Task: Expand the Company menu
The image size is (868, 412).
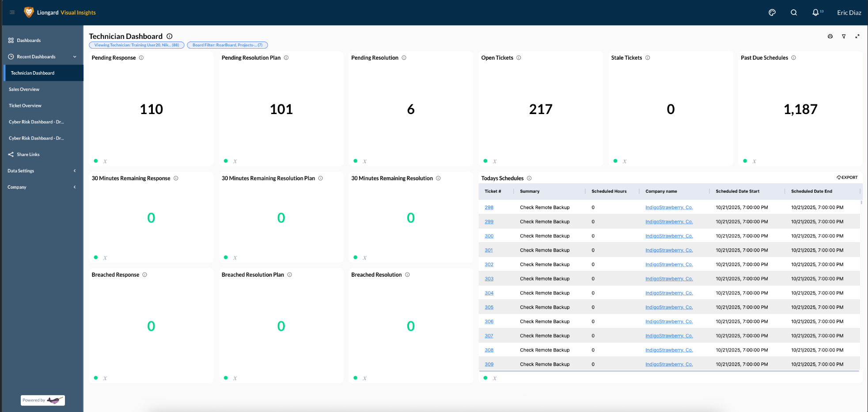Action: point(75,187)
